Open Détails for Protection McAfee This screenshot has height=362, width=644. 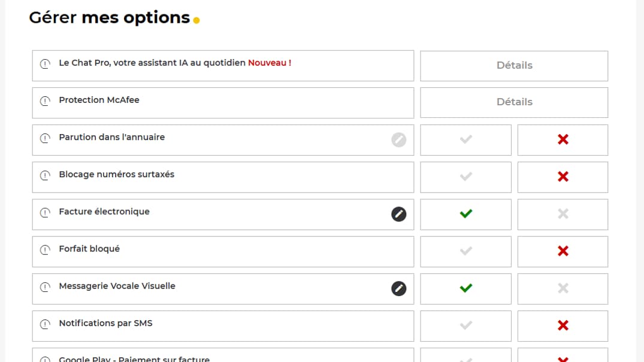(514, 102)
